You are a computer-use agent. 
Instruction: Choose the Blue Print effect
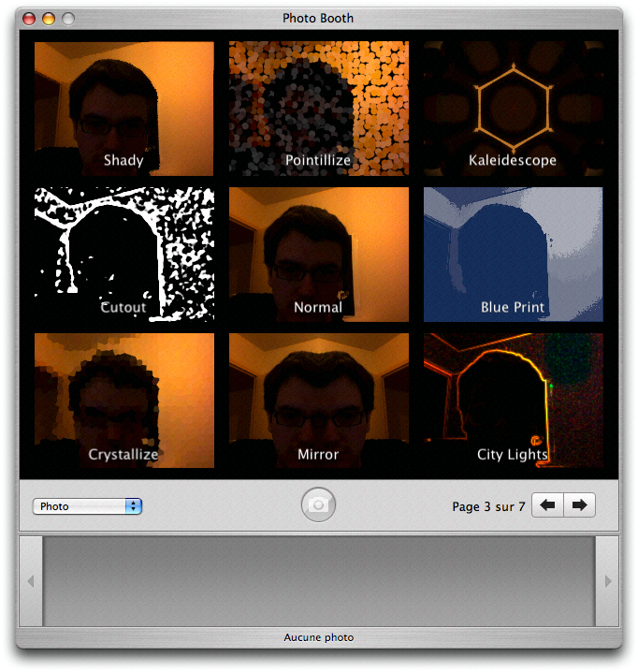click(514, 255)
